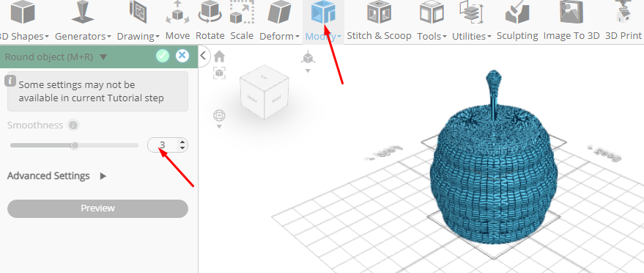Cancel Round object with blue X
644x273 pixels.
pyautogui.click(x=182, y=56)
